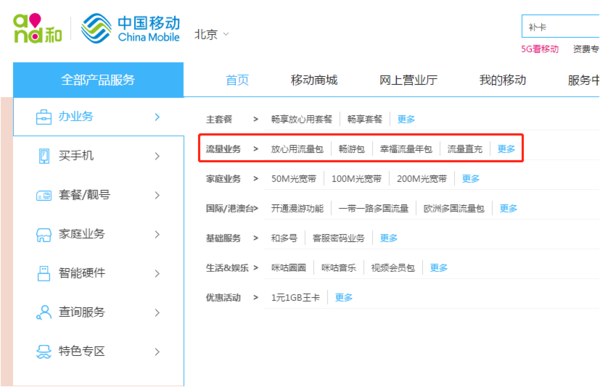Select the 查询服务 sidebar category
This screenshot has width=600, height=387.
pos(99,312)
